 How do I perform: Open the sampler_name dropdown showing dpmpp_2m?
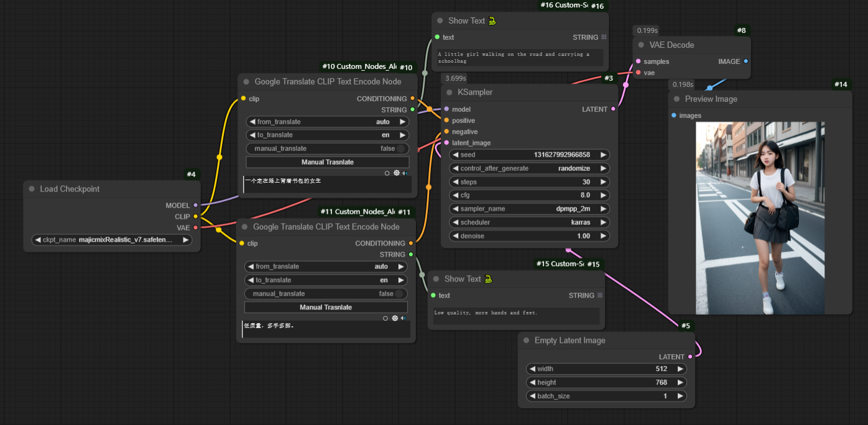(529, 209)
